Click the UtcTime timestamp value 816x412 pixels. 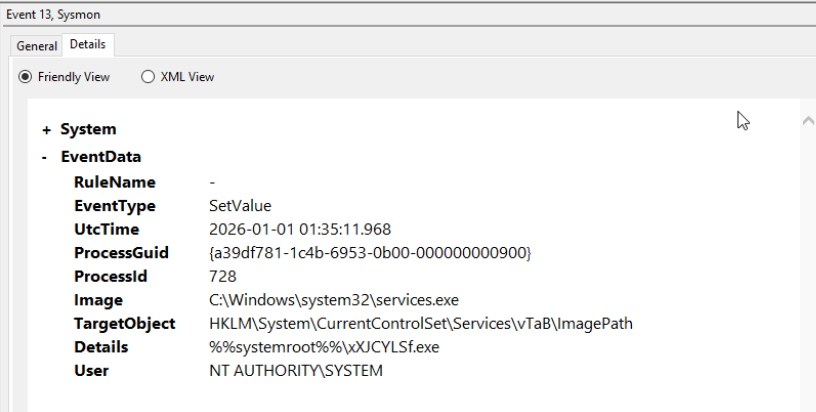tap(300, 229)
